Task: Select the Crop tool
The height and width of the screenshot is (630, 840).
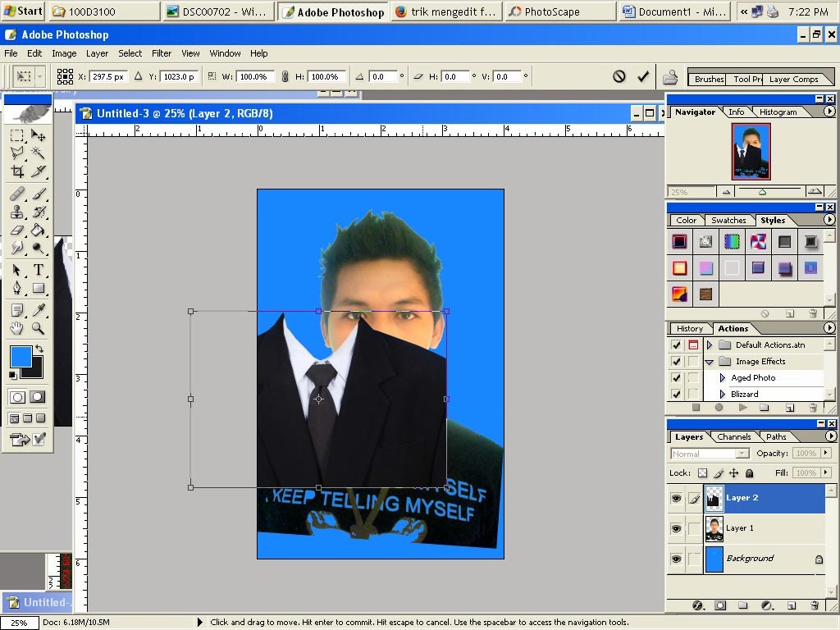Action: (17, 171)
